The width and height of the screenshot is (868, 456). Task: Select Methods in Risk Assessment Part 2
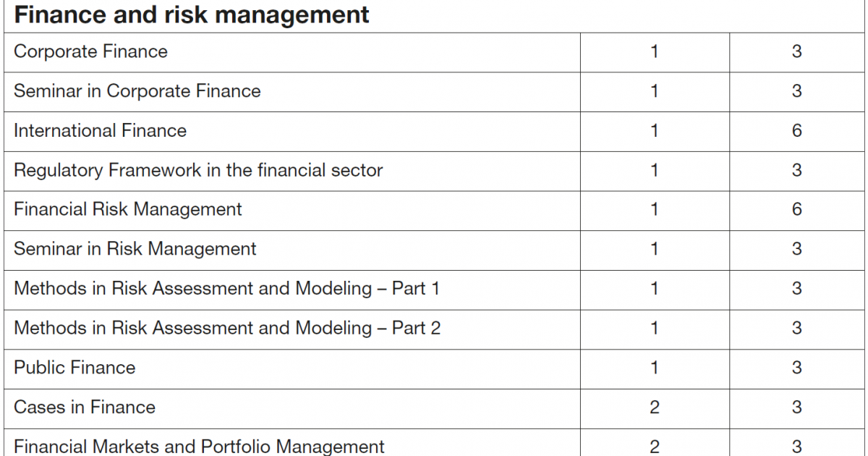tap(227, 329)
